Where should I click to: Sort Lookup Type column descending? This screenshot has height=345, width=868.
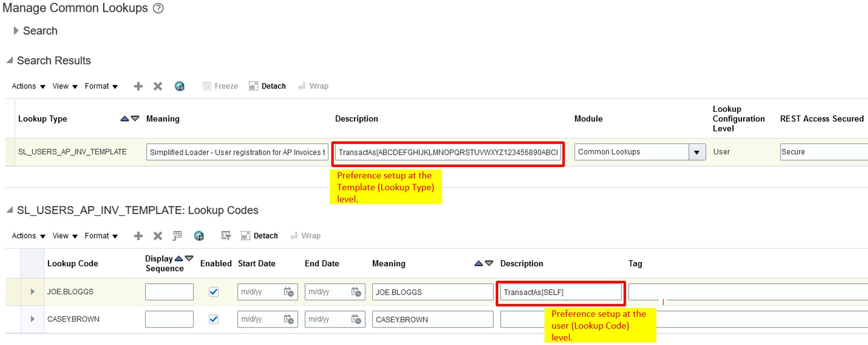[x=135, y=119]
